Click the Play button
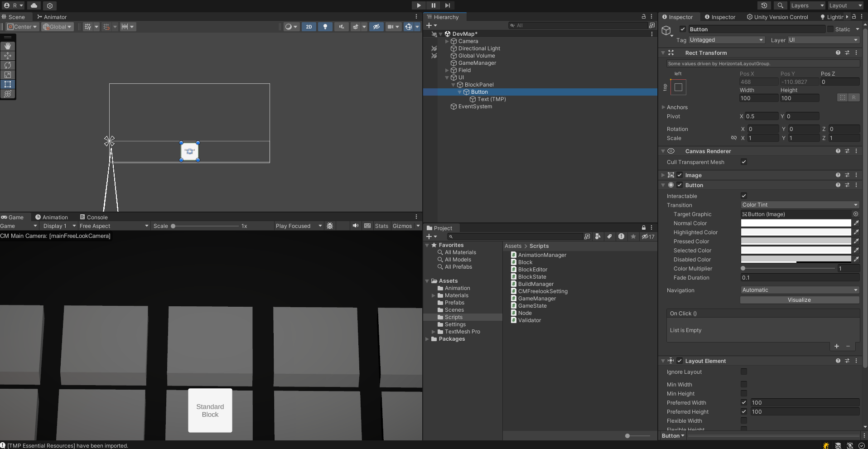868x449 pixels. pyautogui.click(x=419, y=5)
